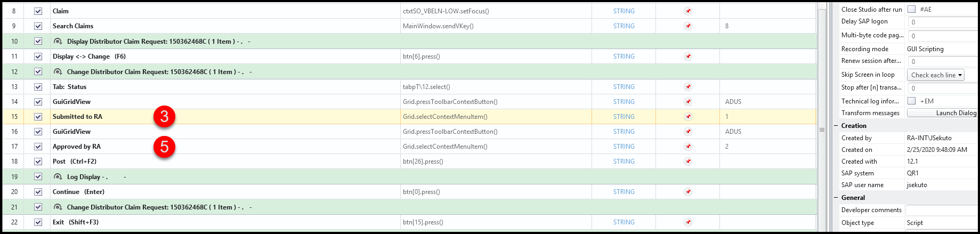Click the pin icon in the Approved by RA row
Viewport: 980px width, 234px height.
[x=688, y=147]
